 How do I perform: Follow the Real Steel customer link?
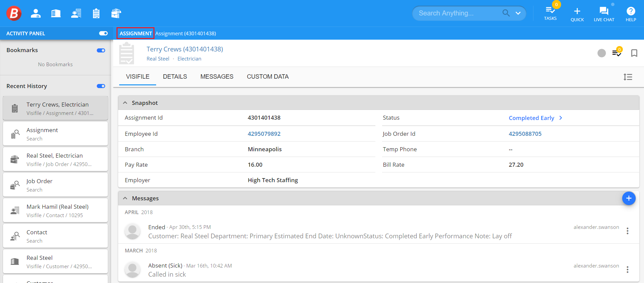point(158,58)
